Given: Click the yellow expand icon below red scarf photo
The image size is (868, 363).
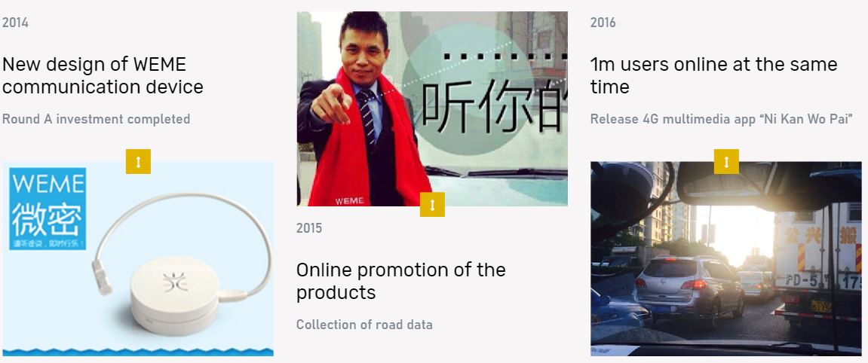Looking at the screenshot, I should pos(432,204).
